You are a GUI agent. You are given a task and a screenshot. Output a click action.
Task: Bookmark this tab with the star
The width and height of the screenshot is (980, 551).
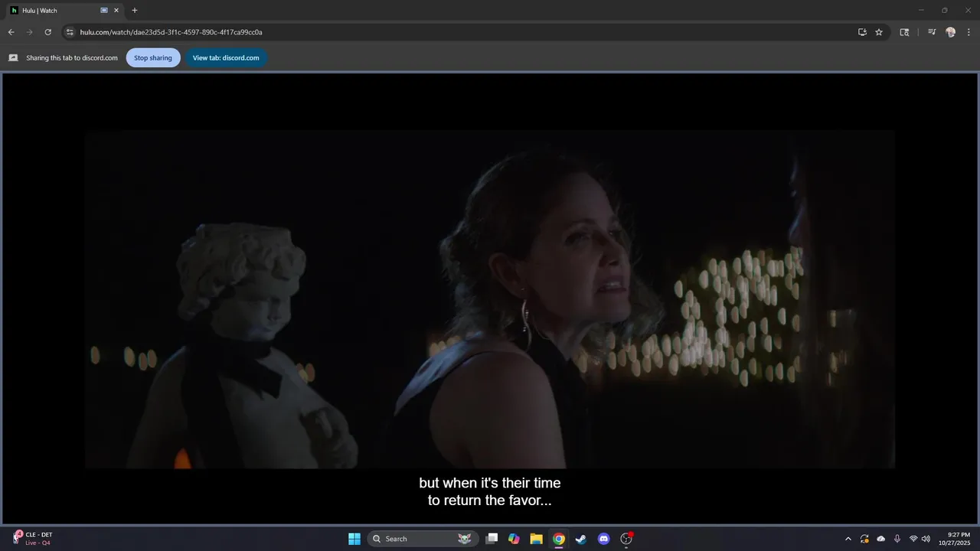tap(879, 32)
